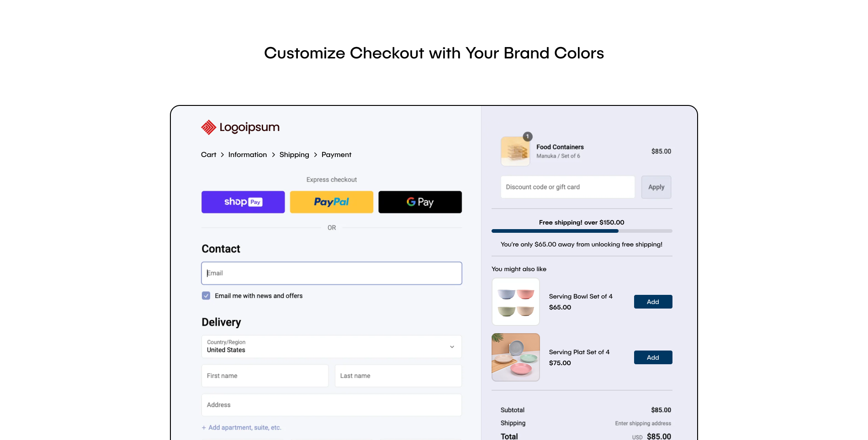The width and height of the screenshot is (868, 440).
Task: Toggle Email me with news and offers checkbox
Action: coord(206,296)
